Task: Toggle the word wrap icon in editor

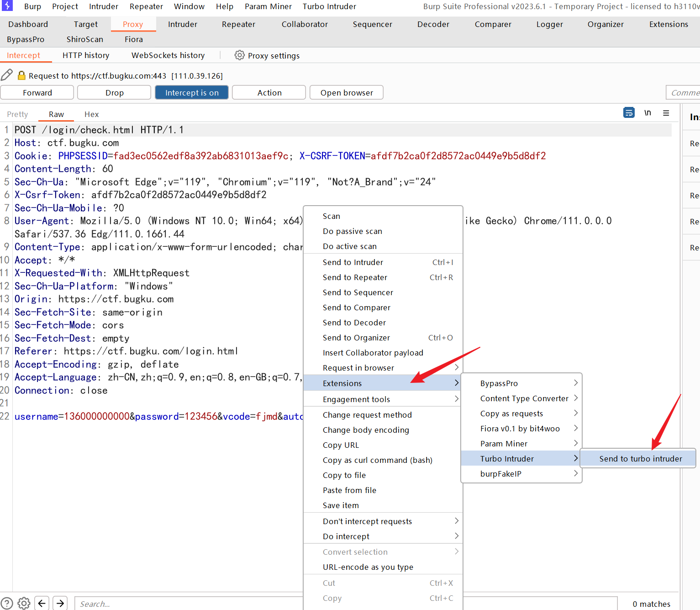Action: [629, 112]
